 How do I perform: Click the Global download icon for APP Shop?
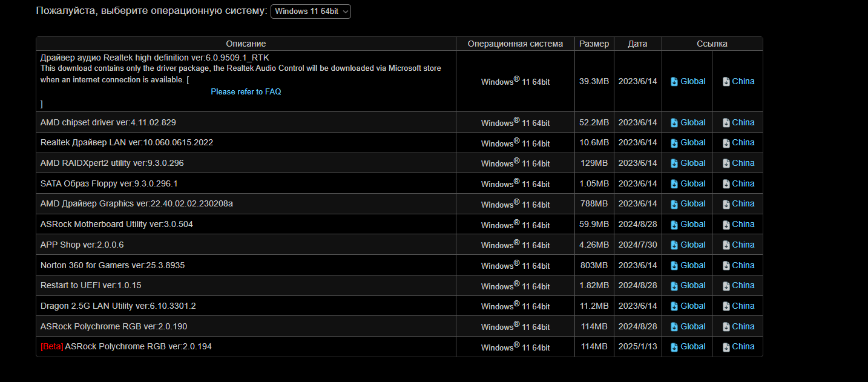(x=674, y=245)
